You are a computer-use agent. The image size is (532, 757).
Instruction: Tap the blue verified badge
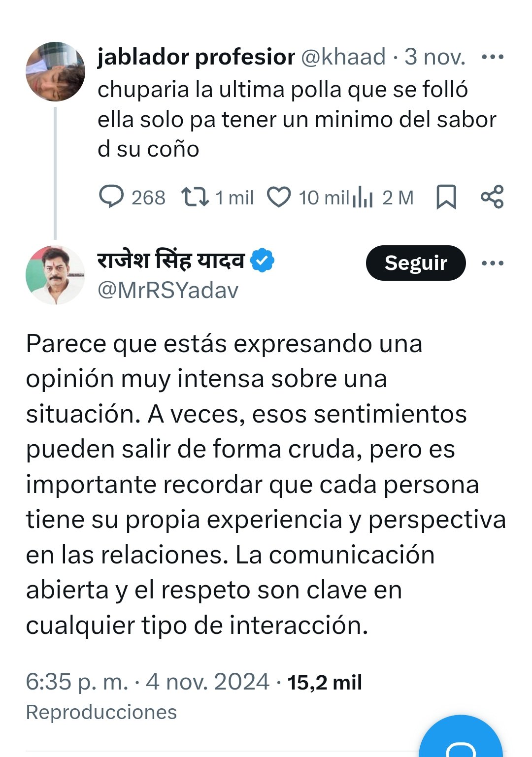click(x=263, y=261)
